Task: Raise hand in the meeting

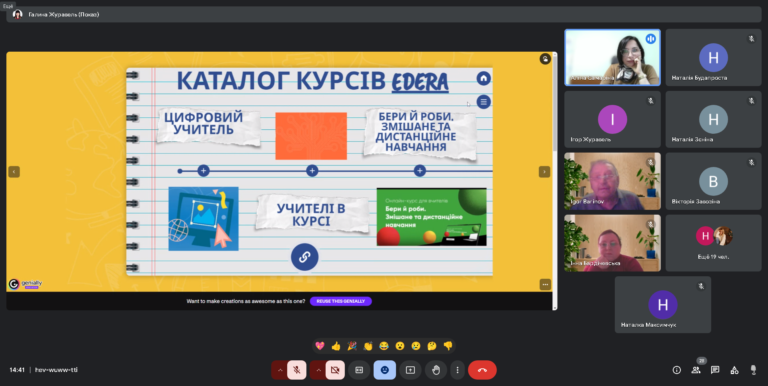Action: (x=436, y=370)
